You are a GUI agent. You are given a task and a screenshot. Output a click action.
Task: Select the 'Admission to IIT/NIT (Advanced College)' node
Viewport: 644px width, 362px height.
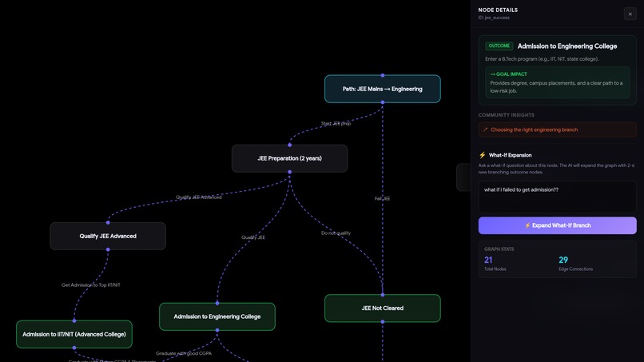point(74,335)
